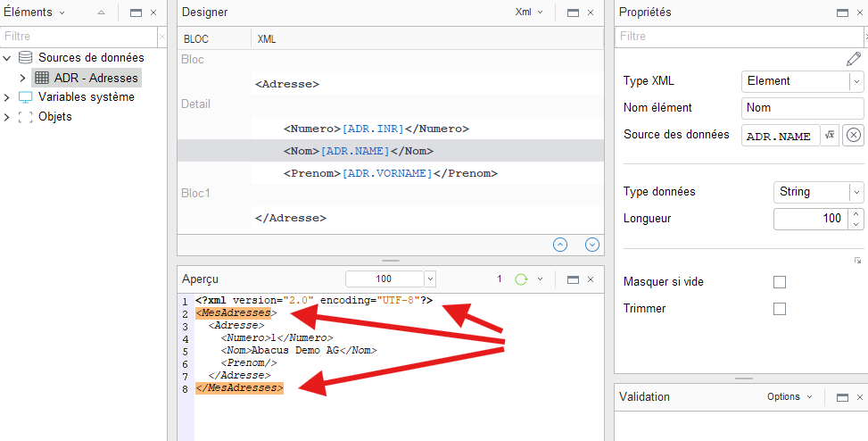
Task: Maximize the Éléments panel
Action: coord(136,12)
